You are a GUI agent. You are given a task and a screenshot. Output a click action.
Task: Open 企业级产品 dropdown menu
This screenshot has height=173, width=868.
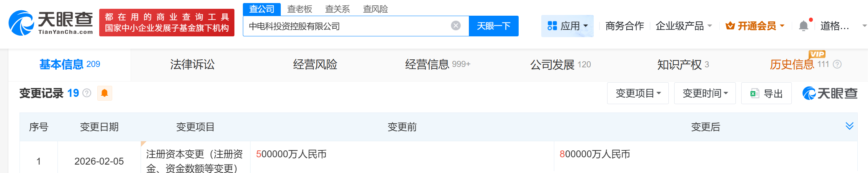click(684, 26)
